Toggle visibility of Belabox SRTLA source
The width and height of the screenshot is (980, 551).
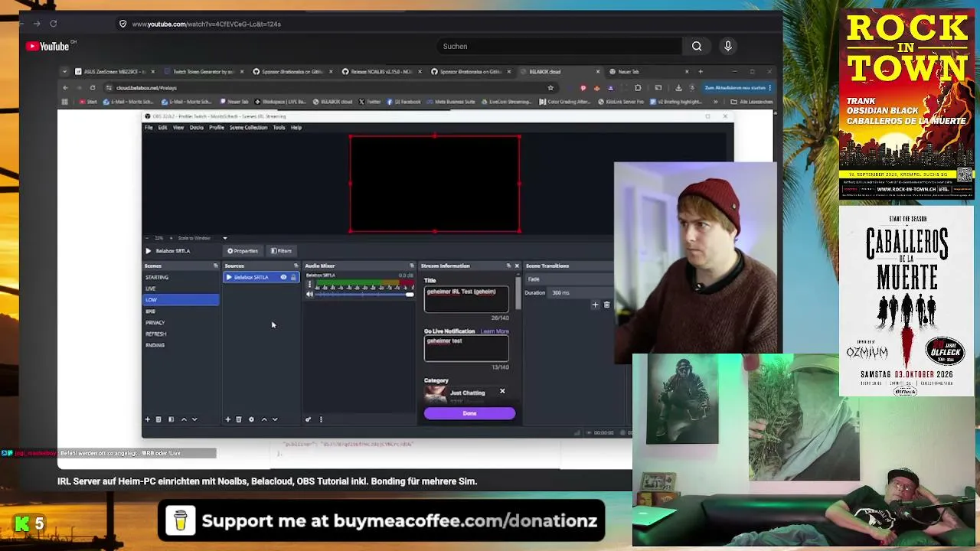[283, 277]
